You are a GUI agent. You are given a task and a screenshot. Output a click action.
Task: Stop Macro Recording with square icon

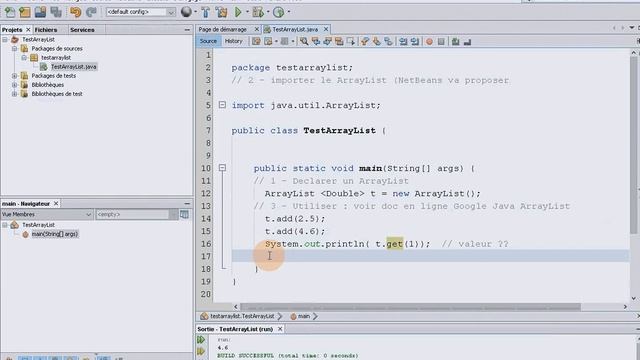441,41
